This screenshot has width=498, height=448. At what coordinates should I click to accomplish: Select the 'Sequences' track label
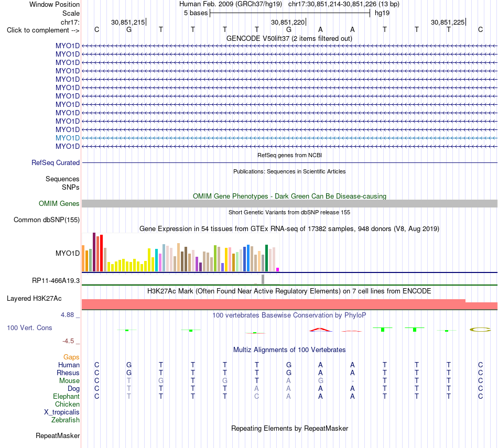[62, 179]
